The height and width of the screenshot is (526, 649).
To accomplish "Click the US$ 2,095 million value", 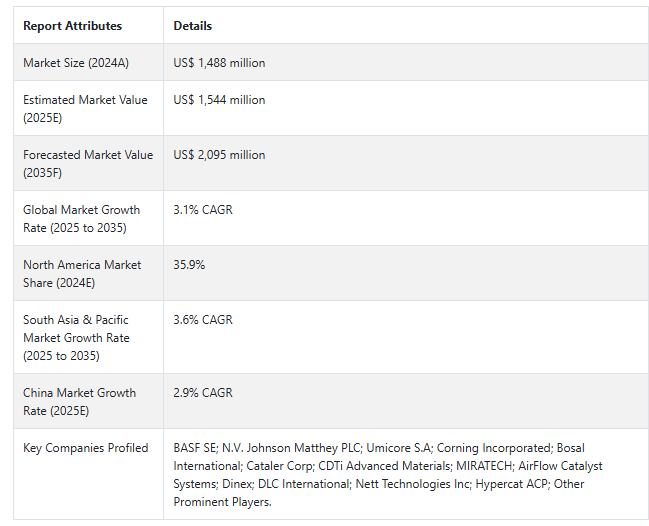I will pyautogui.click(x=219, y=155).
